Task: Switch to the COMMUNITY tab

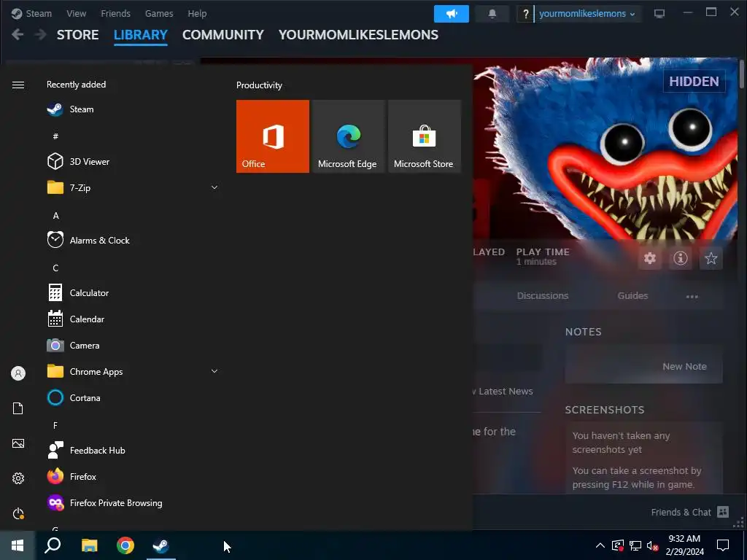Action: click(x=223, y=35)
